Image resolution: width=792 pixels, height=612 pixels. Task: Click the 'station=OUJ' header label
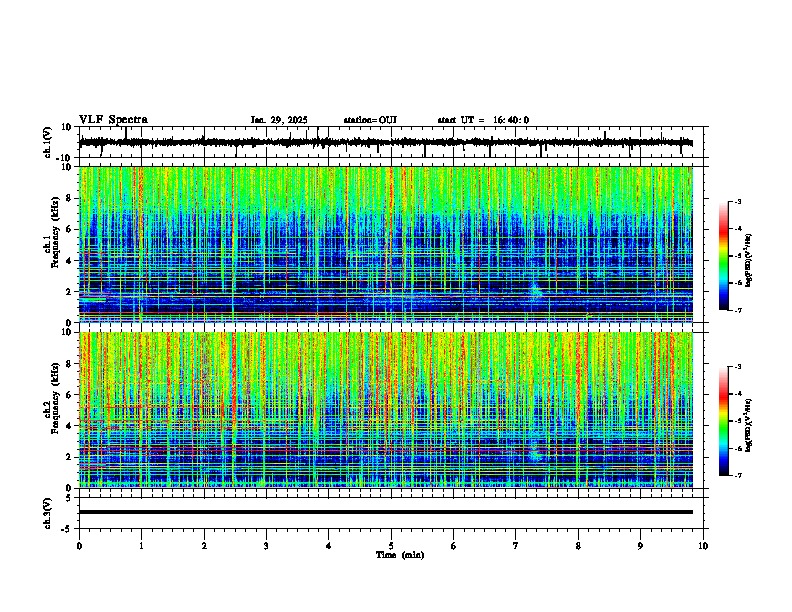(x=370, y=120)
